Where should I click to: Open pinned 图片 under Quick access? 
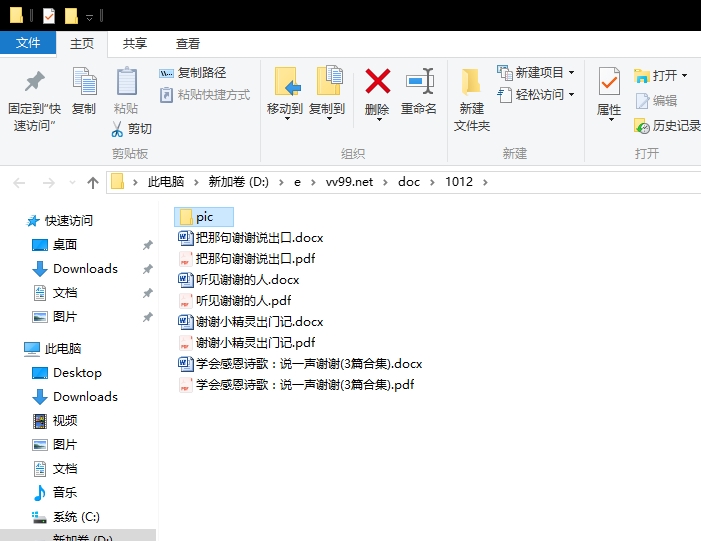pyautogui.click(x=55, y=317)
